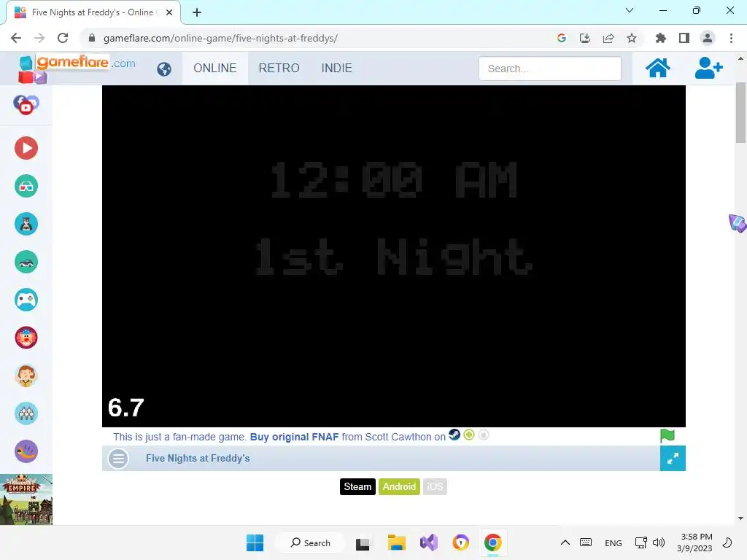747x560 pixels.
Task: Open the round hamburger menu under game
Action: tap(118, 459)
